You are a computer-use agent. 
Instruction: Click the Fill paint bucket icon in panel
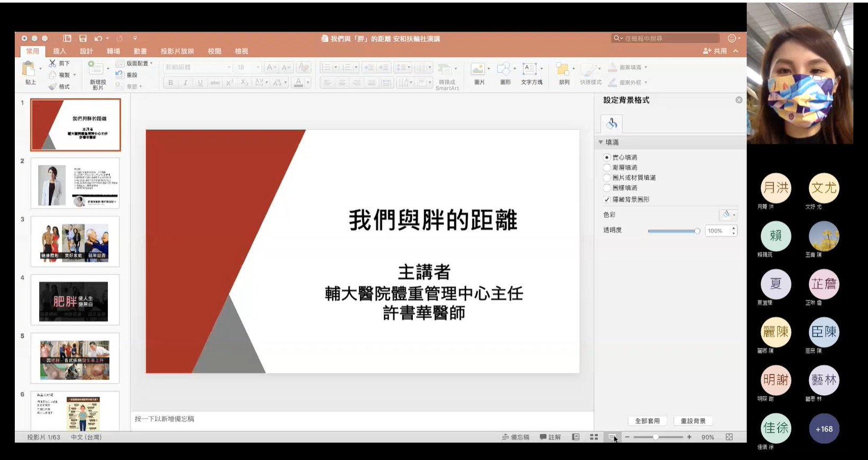tap(612, 124)
